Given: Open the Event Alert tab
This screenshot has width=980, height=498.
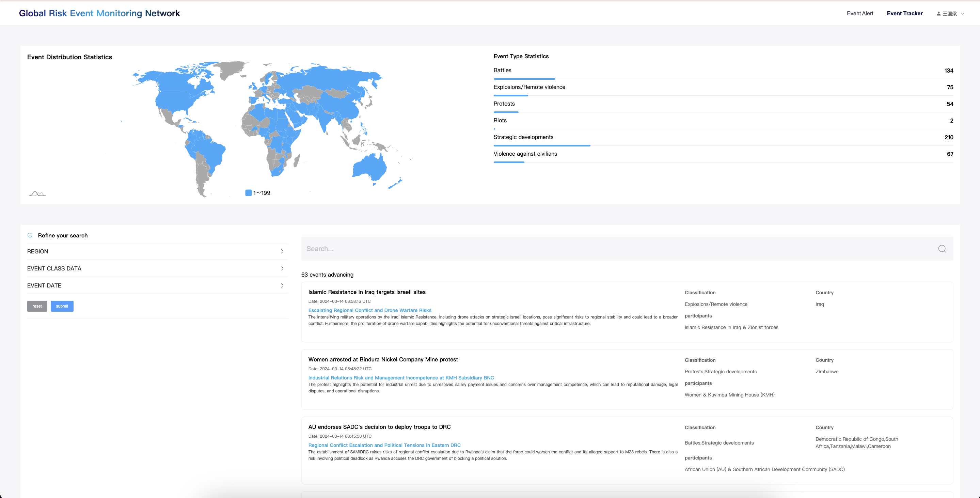Looking at the screenshot, I should 860,13.
